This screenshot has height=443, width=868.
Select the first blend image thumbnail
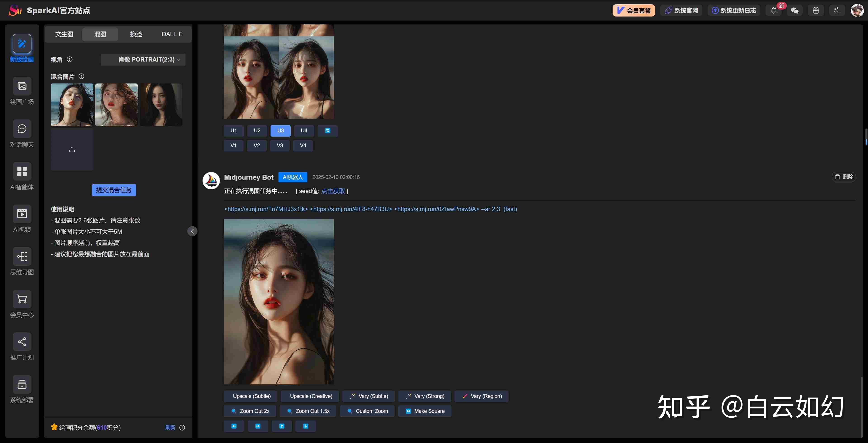pos(72,105)
